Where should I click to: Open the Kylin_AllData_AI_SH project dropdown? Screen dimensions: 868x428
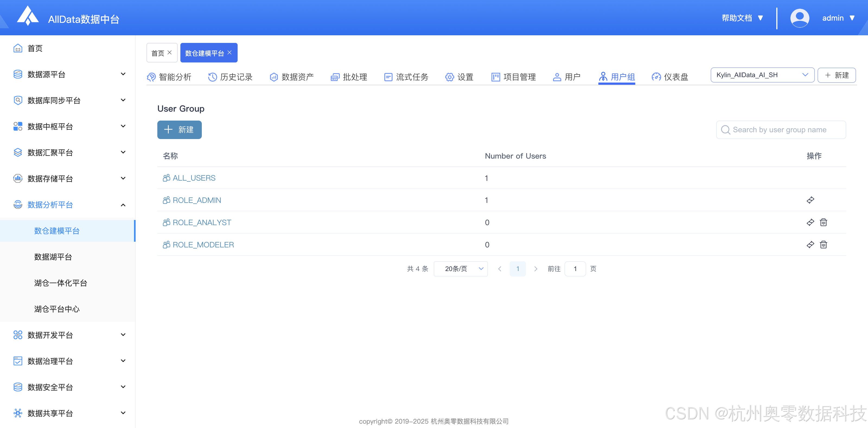(x=762, y=75)
